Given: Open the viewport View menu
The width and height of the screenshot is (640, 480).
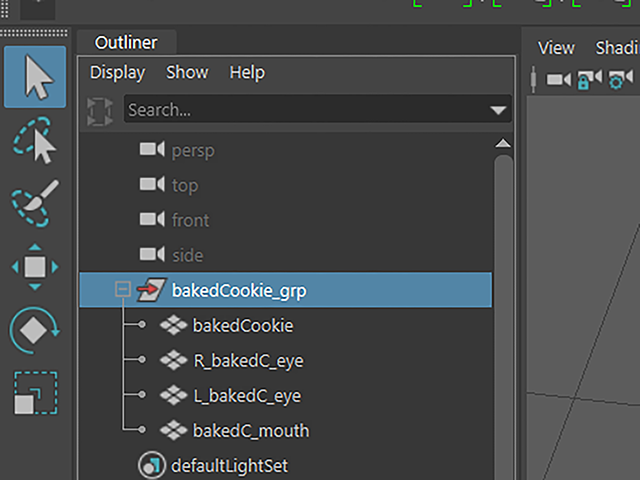Looking at the screenshot, I should (x=556, y=48).
